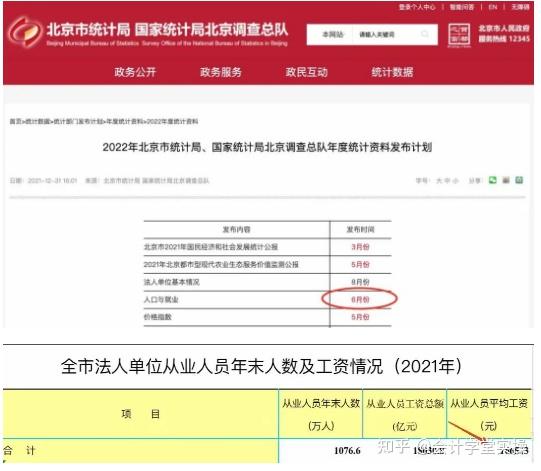This screenshot has height=471, width=541.
Task: Click the 项目 header cell
Action: point(141,414)
